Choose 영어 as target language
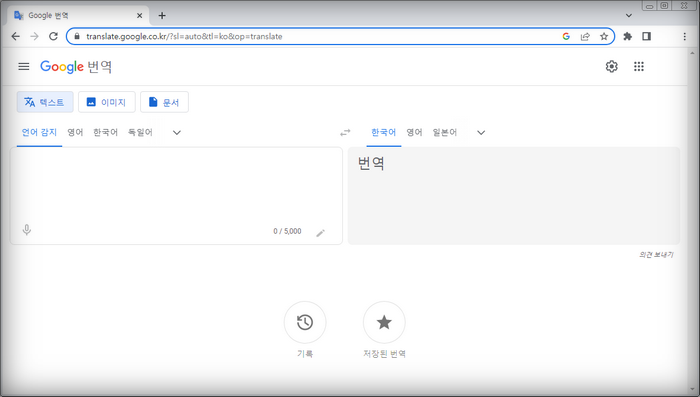Viewport: 700px width, 397px height. (x=414, y=133)
